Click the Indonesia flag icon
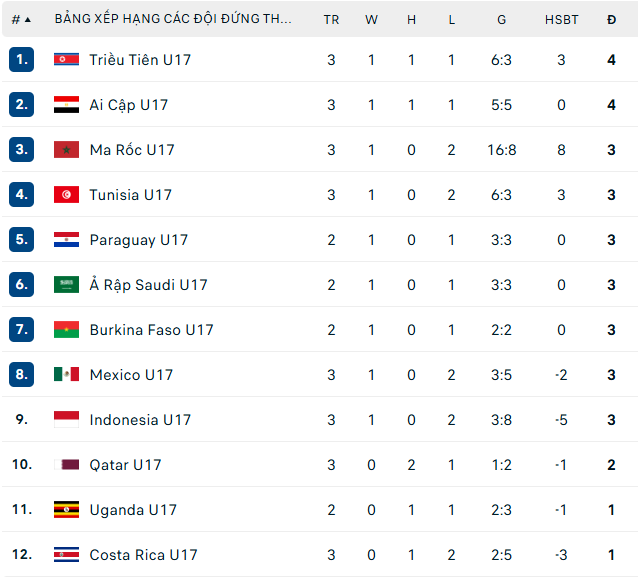638x578 pixels. point(66,420)
